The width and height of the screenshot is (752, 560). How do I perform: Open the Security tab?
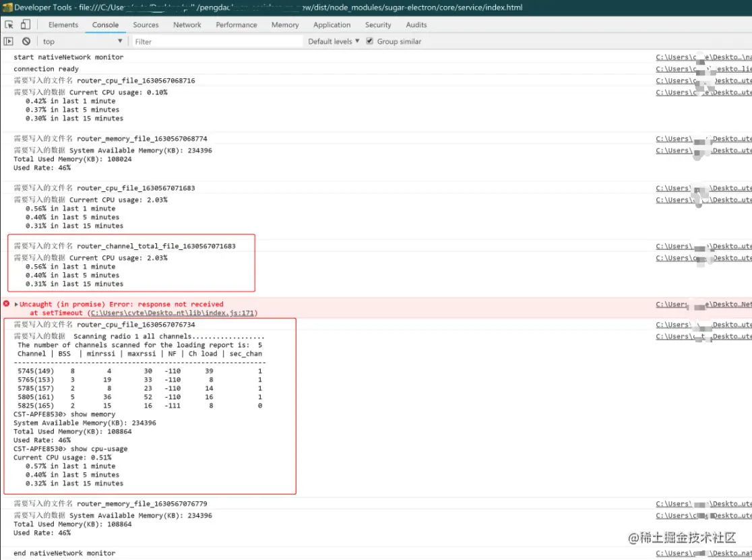point(378,24)
